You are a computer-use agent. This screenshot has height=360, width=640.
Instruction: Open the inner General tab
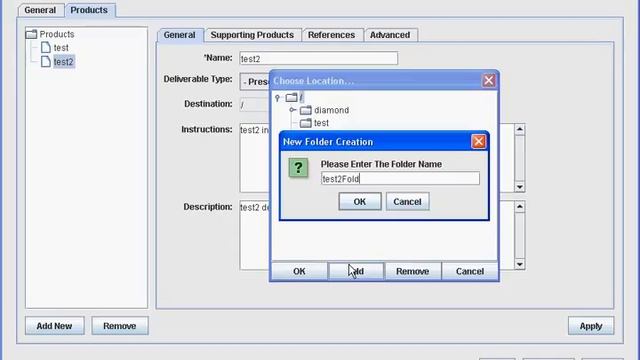pos(180,35)
